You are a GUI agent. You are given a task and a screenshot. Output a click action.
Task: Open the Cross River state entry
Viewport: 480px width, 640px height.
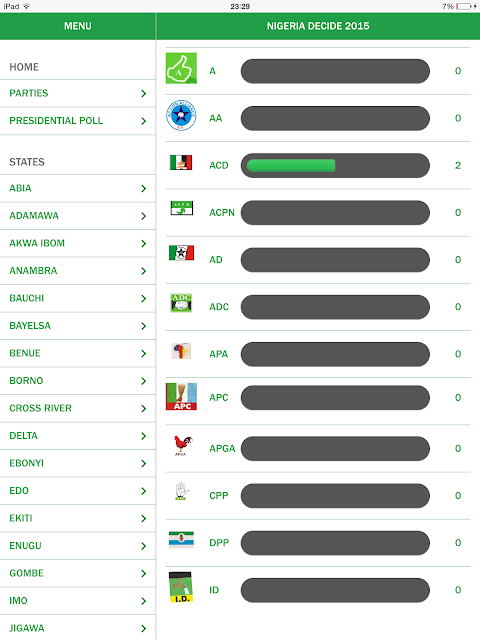point(78,408)
